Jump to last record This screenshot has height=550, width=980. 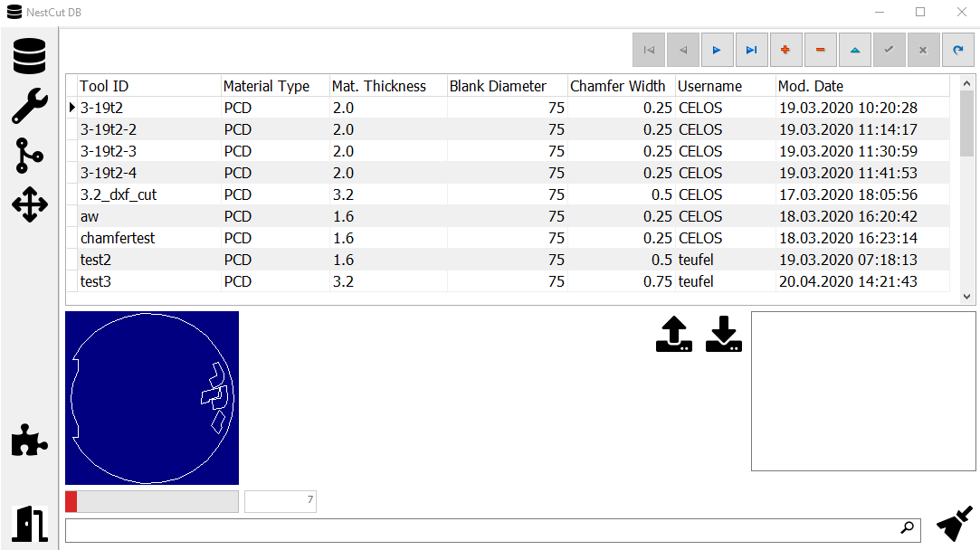click(x=751, y=50)
